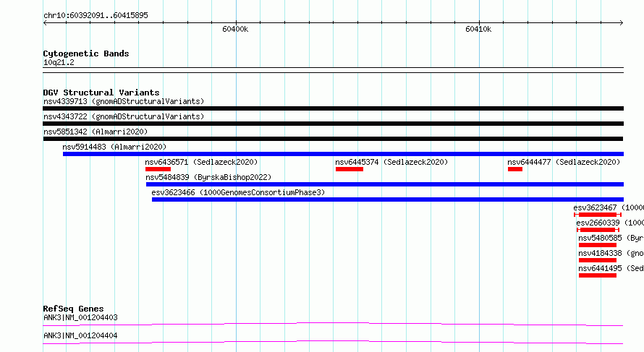Select the black bar under nsv4339713

(333, 108)
